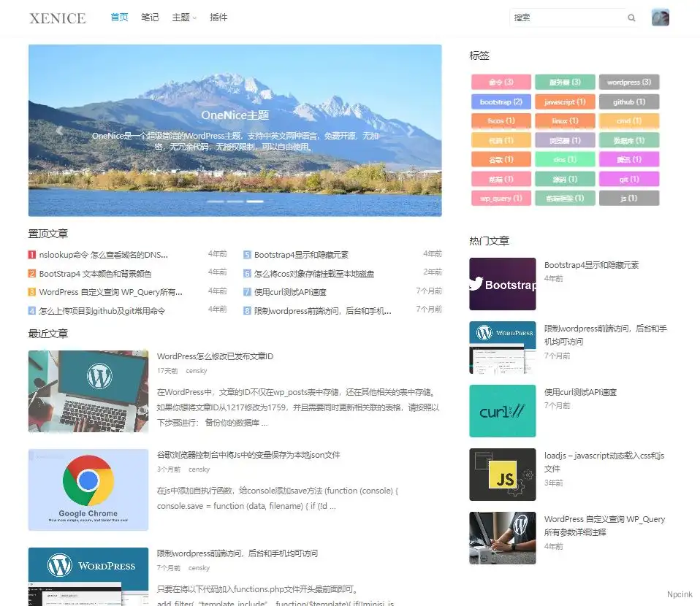Screen dimensions: 700x606
Task: Click the Twitter Bootstrap thumbnail in hot articles
Action: pyautogui.click(x=502, y=284)
